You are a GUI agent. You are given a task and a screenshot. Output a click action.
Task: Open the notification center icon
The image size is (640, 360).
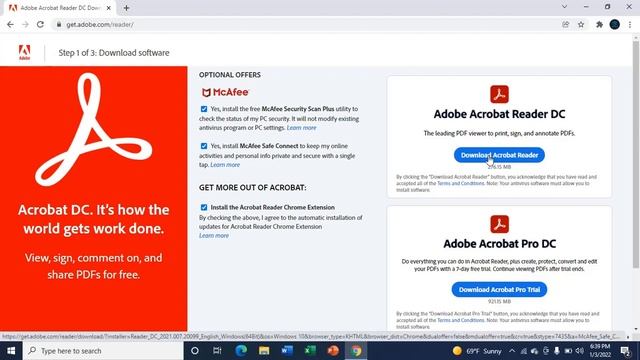624,351
